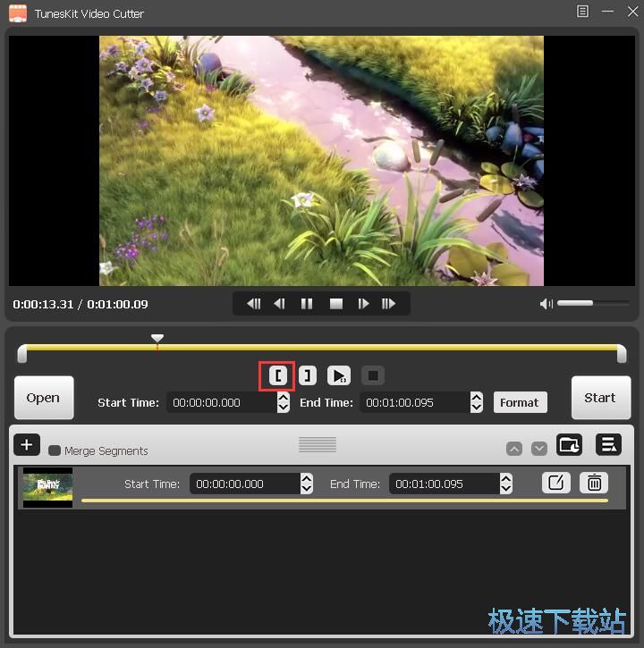
Task: Increase the segment row End Time
Action: coord(506,478)
